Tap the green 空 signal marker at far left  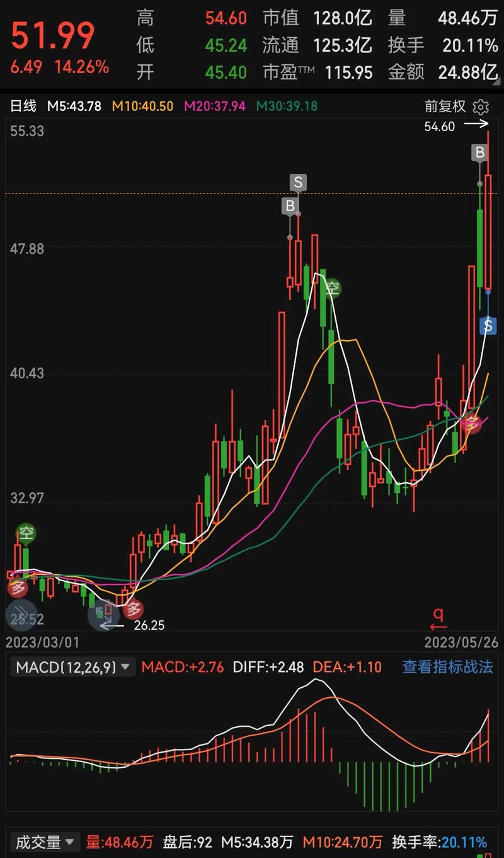[x=26, y=533]
